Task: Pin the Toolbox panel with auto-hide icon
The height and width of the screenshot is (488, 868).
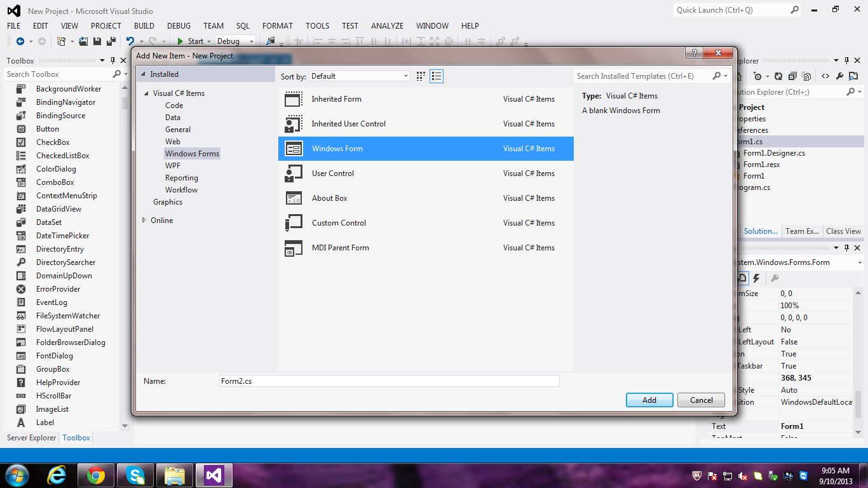Action: pyautogui.click(x=112, y=61)
